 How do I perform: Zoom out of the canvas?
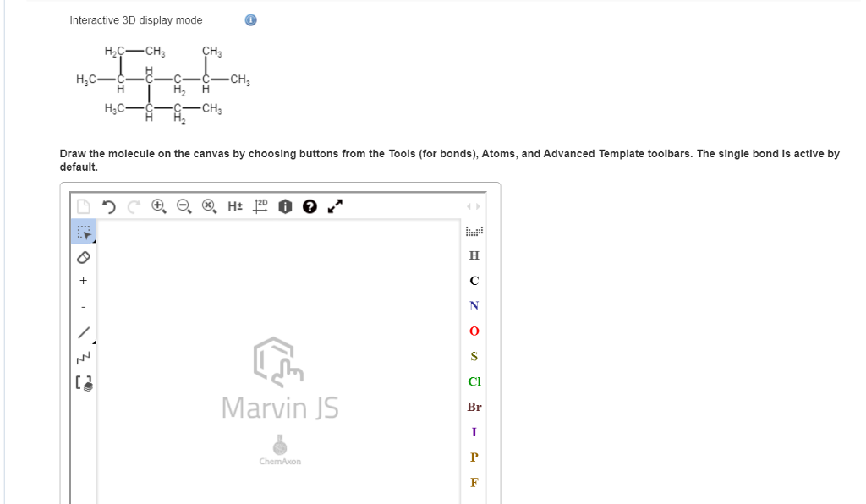point(182,205)
